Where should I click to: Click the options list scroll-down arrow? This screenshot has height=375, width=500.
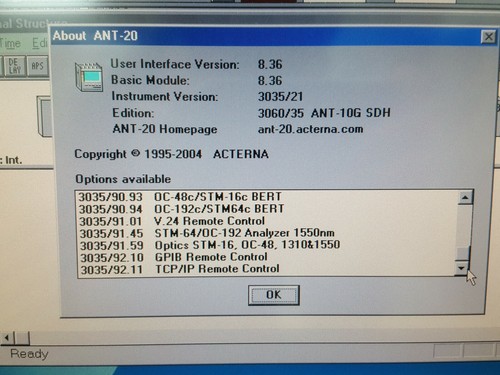(462, 268)
